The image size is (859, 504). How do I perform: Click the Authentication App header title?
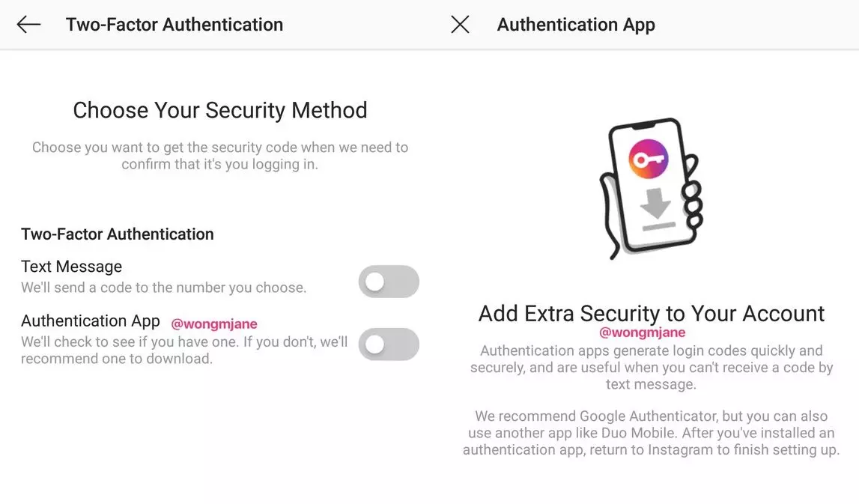pyautogui.click(x=576, y=25)
